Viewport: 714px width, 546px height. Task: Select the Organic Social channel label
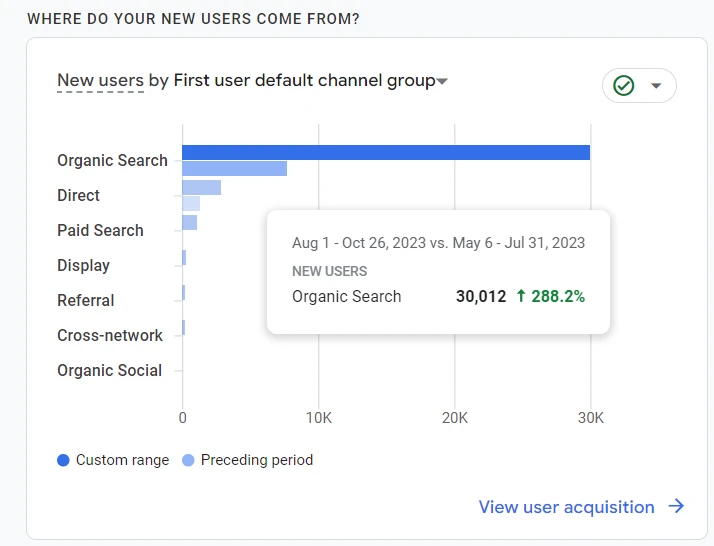coord(109,370)
